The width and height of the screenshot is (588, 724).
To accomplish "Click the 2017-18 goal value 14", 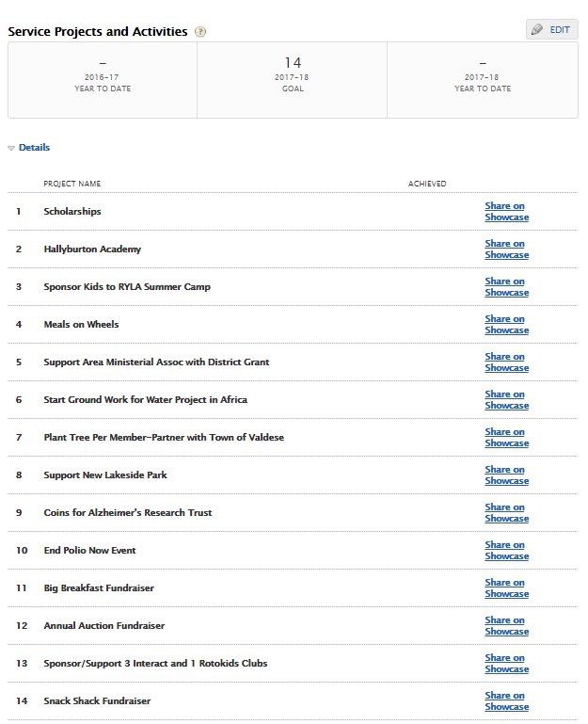I will tap(293, 62).
